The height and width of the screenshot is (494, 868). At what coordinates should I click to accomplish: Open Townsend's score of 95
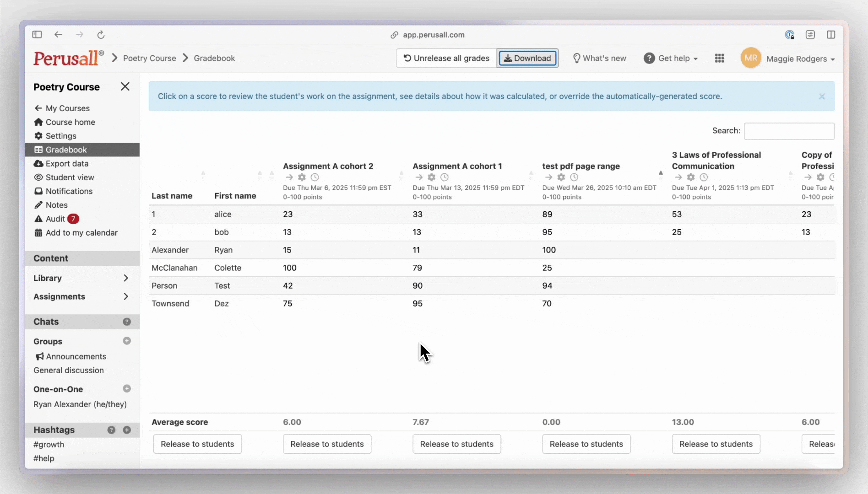tap(417, 303)
